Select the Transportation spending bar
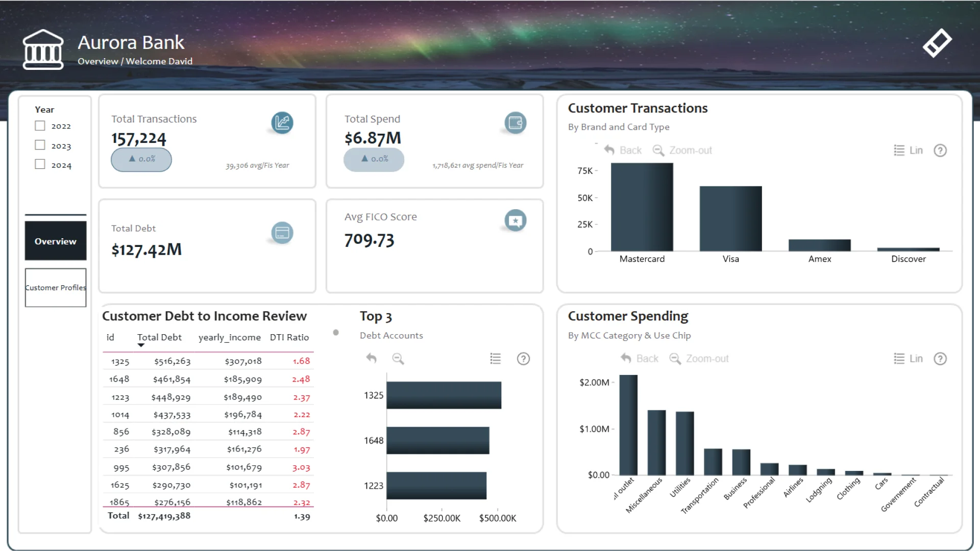The height and width of the screenshot is (551, 980). [x=713, y=462]
